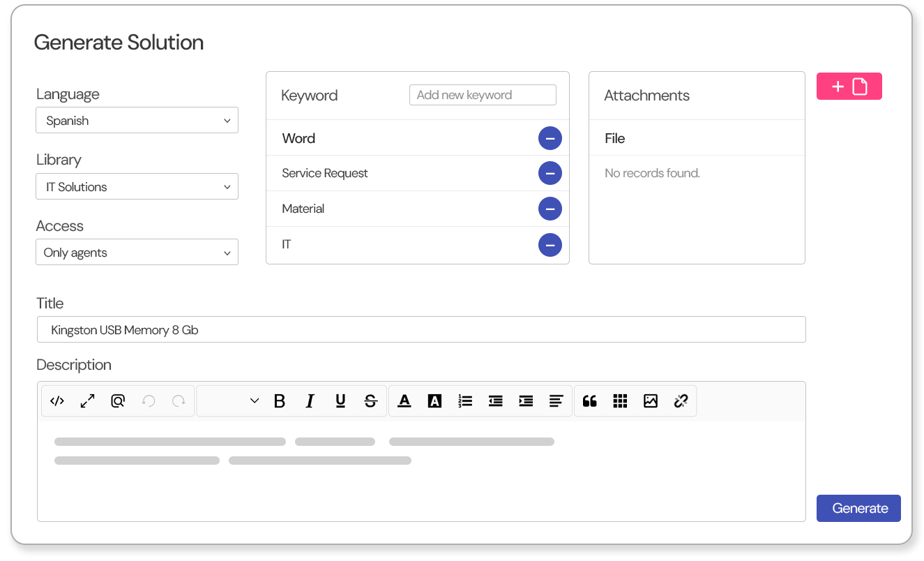Open text alignment options

pyautogui.click(x=556, y=401)
